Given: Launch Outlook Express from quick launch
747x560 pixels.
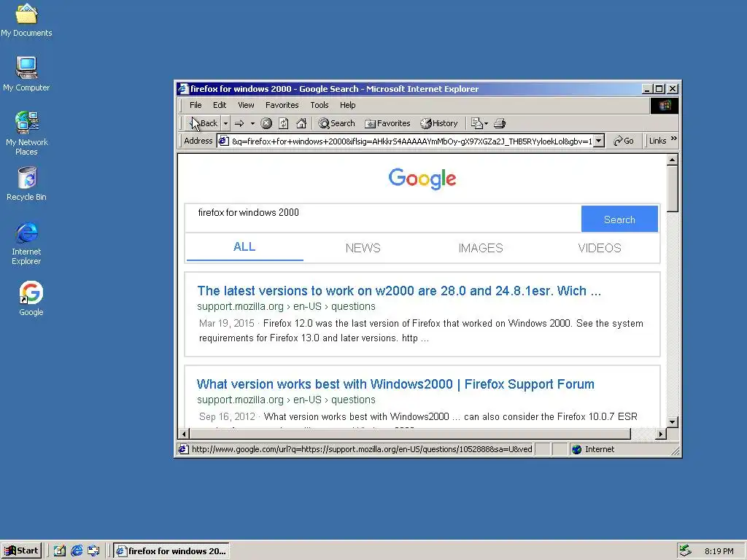Looking at the screenshot, I should point(94,551).
